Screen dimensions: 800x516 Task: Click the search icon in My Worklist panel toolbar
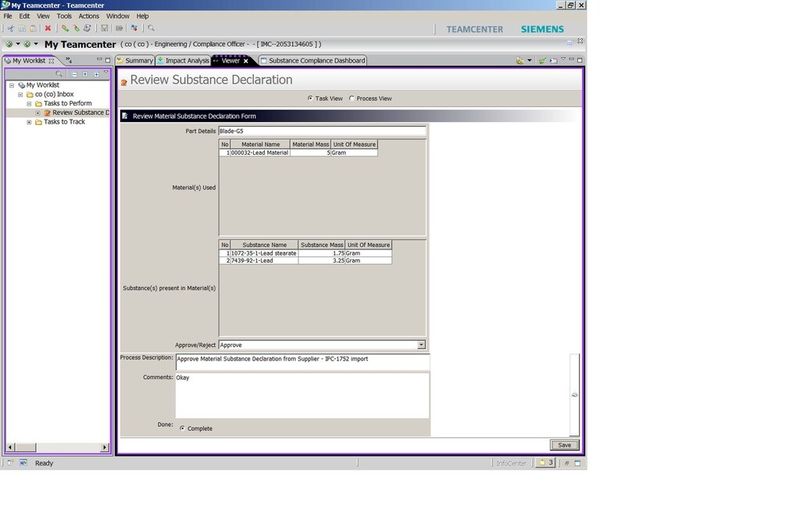pyautogui.click(x=59, y=74)
